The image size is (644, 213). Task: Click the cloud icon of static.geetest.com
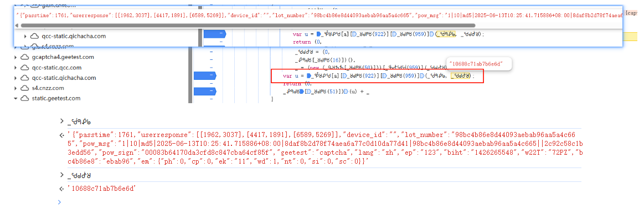pos(25,98)
